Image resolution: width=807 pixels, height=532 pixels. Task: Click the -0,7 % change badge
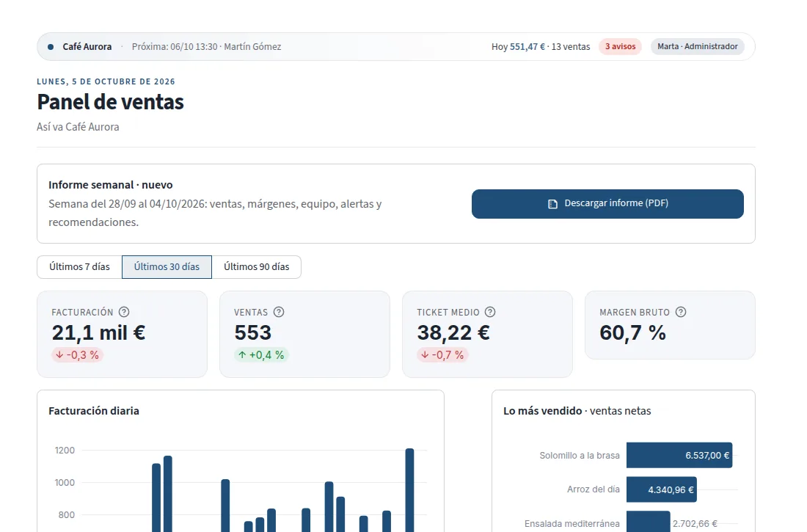coord(442,355)
